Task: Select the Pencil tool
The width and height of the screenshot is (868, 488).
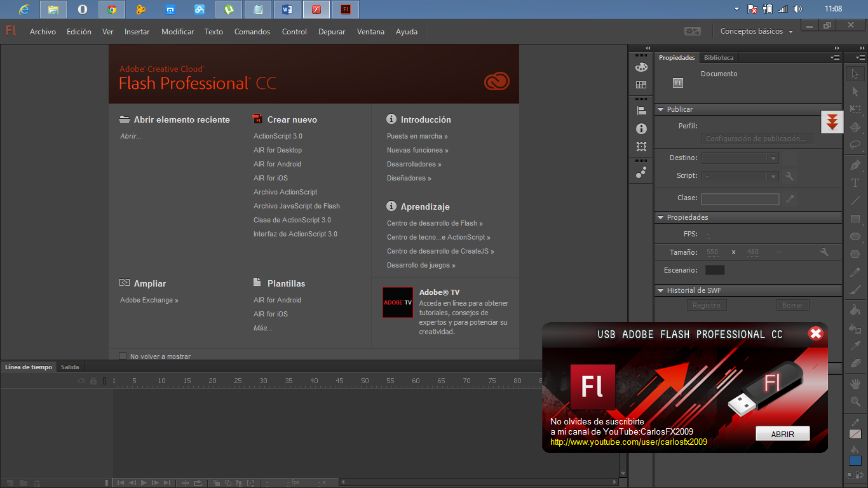Action: (x=855, y=272)
